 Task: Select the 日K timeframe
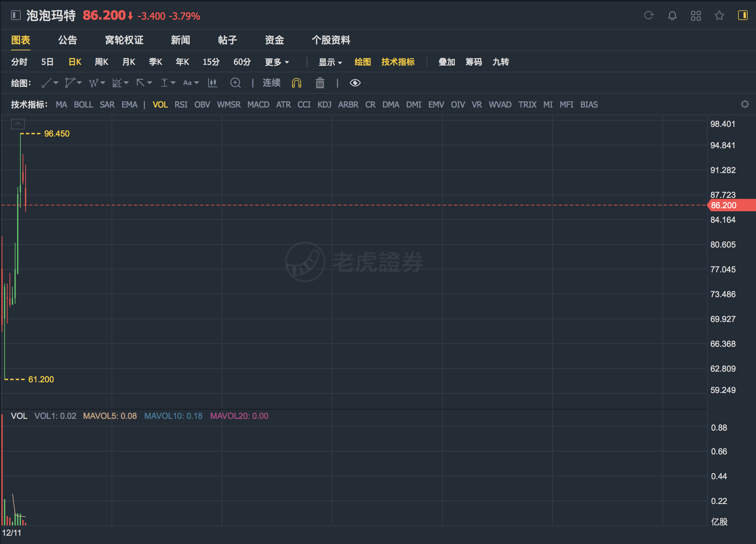point(75,62)
